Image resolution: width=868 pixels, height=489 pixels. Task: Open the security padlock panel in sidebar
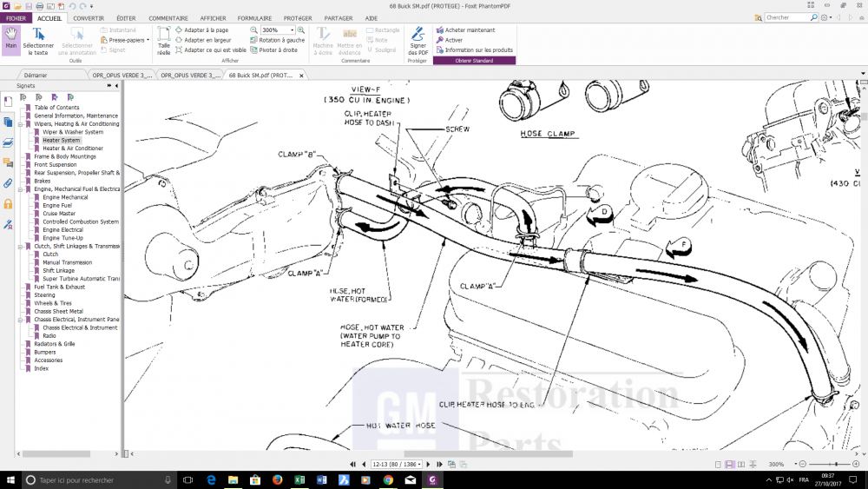[x=8, y=204]
